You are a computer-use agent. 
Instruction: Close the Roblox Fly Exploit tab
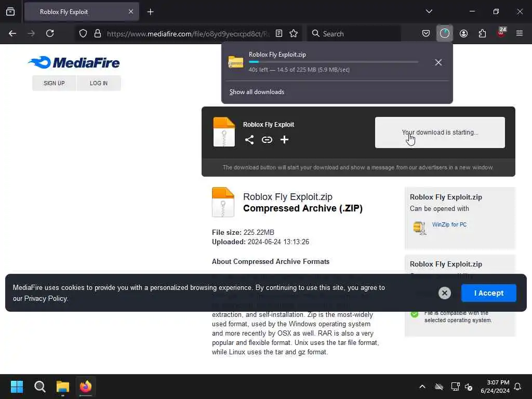[130, 11]
